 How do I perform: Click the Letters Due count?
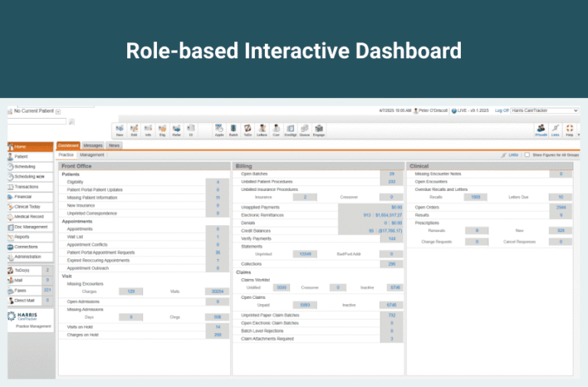560,197
